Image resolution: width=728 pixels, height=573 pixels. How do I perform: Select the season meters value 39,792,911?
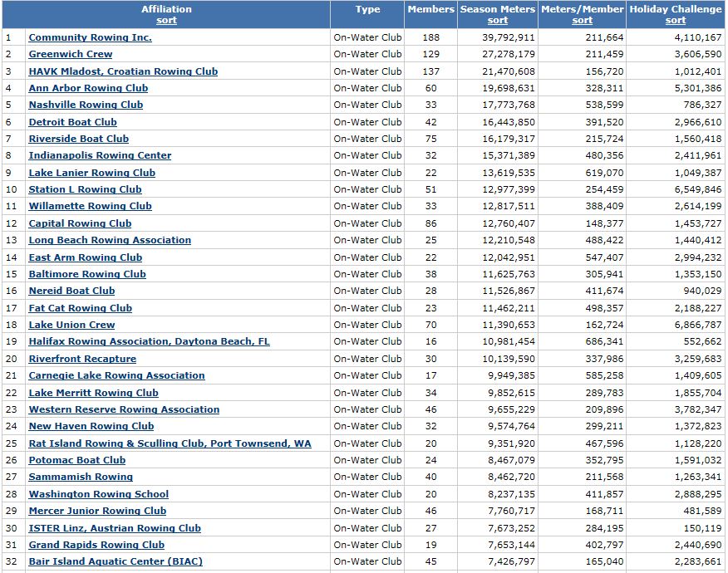coord(509,37)
